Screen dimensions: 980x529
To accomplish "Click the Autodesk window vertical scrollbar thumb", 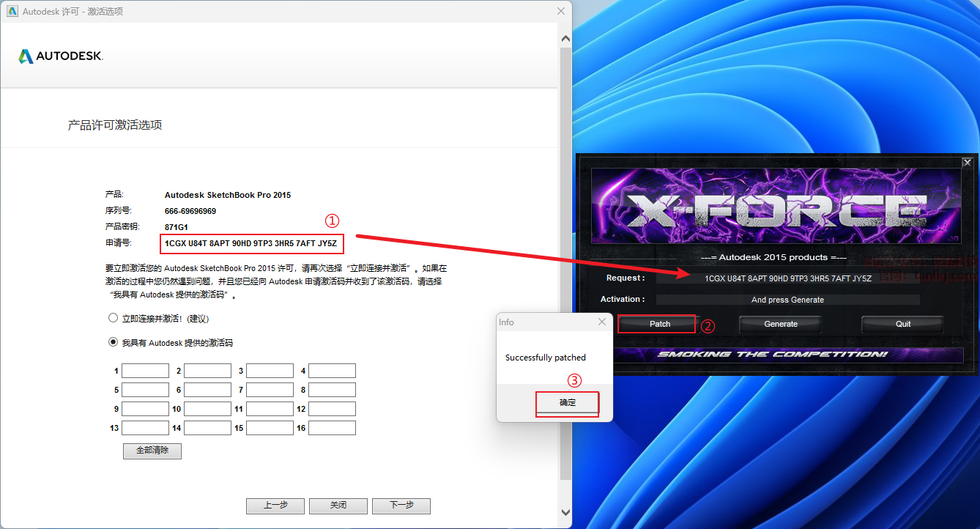I will tap(565, 264).
